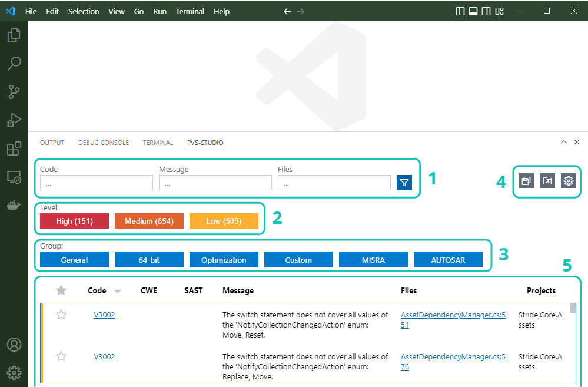Click the Projects column header

click(x=541, y=290)
